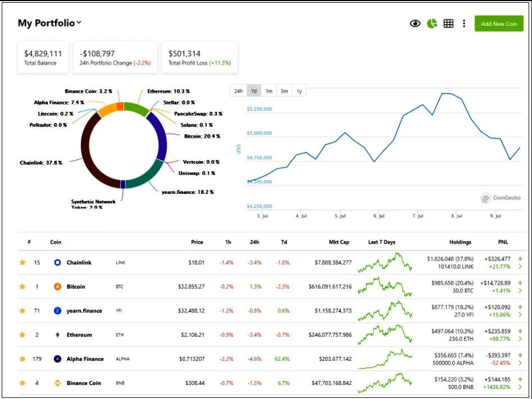The height and width of the screenshot is (399, 532).
Task: Click the Alpha Finance coin logo icon
Action: pos(57,359)
